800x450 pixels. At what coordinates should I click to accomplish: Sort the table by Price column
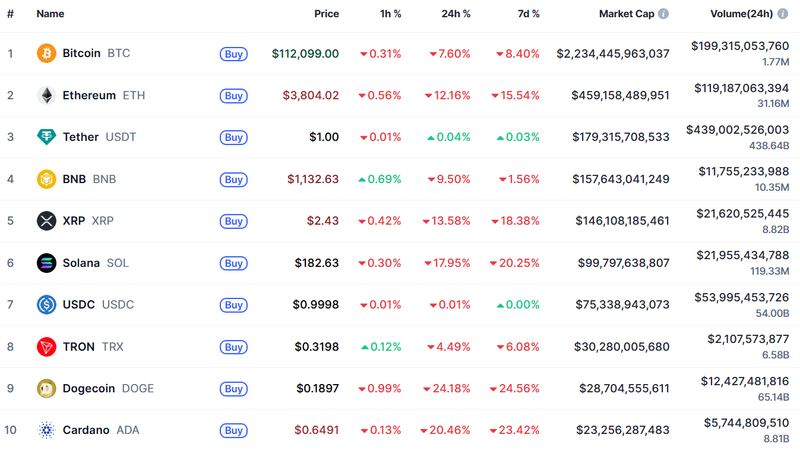326,14
